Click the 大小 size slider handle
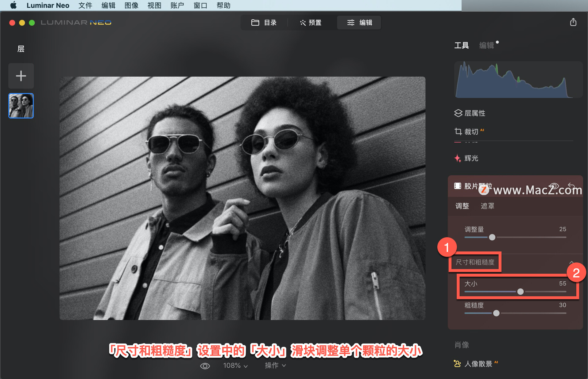 click(x=520, y=292)
